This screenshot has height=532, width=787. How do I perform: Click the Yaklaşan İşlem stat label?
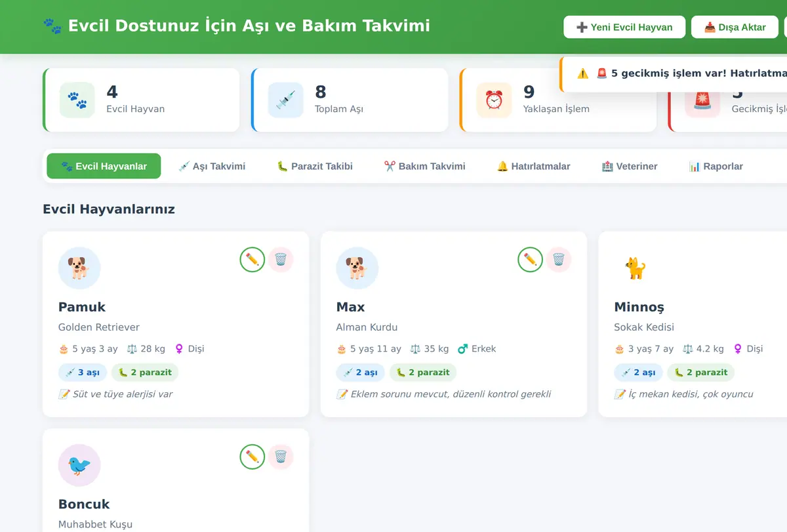click(557, 109)
